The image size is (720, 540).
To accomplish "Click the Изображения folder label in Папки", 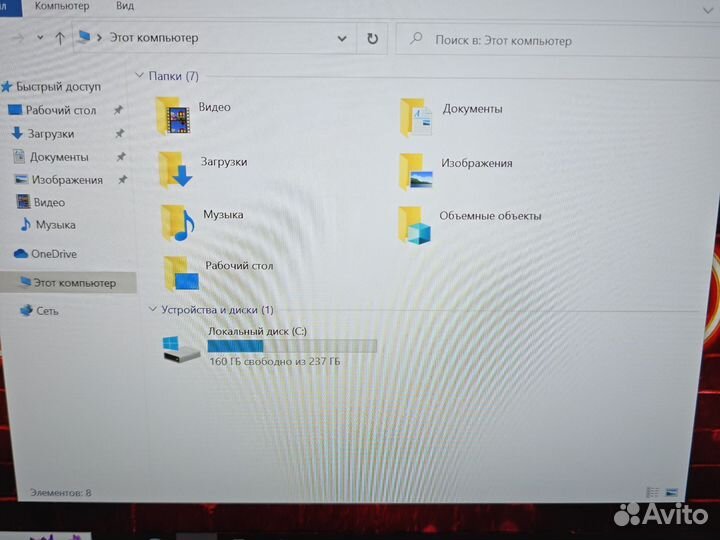I will [477, 163].
